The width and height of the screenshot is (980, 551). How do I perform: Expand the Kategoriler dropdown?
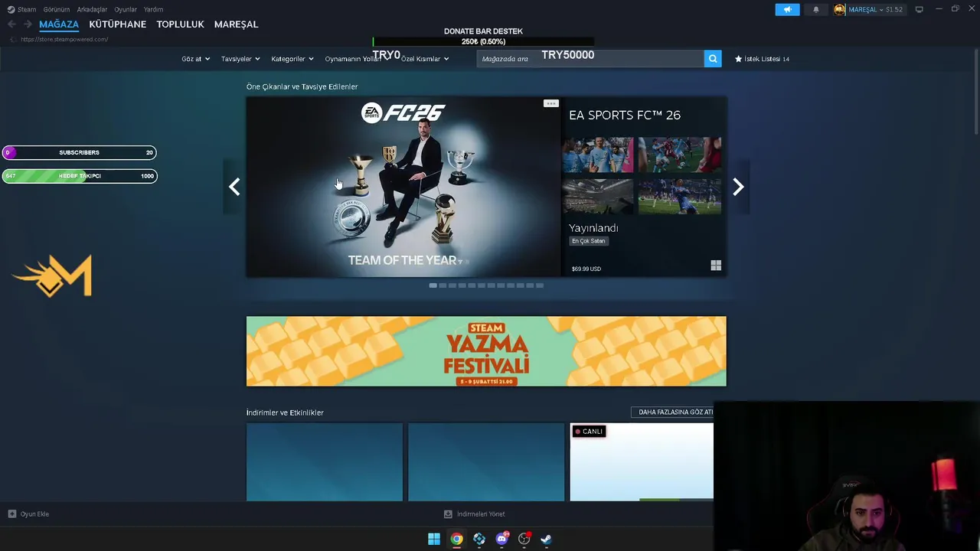[292, 59]
